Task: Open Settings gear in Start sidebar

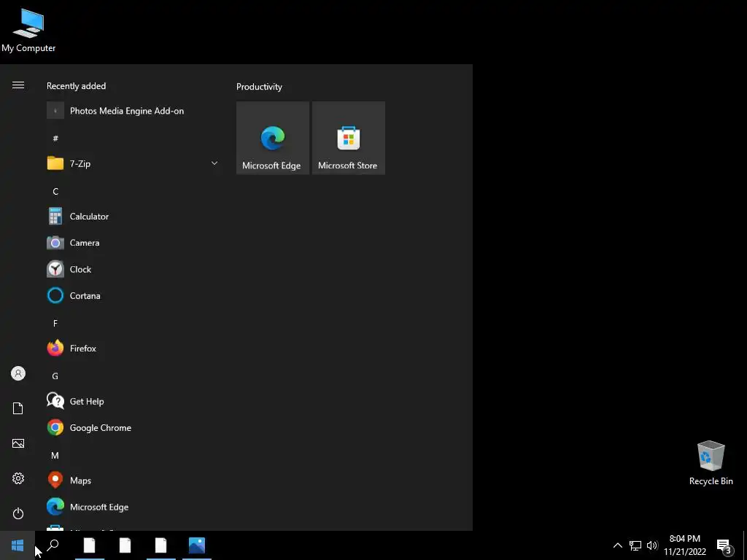Action: 18,478
